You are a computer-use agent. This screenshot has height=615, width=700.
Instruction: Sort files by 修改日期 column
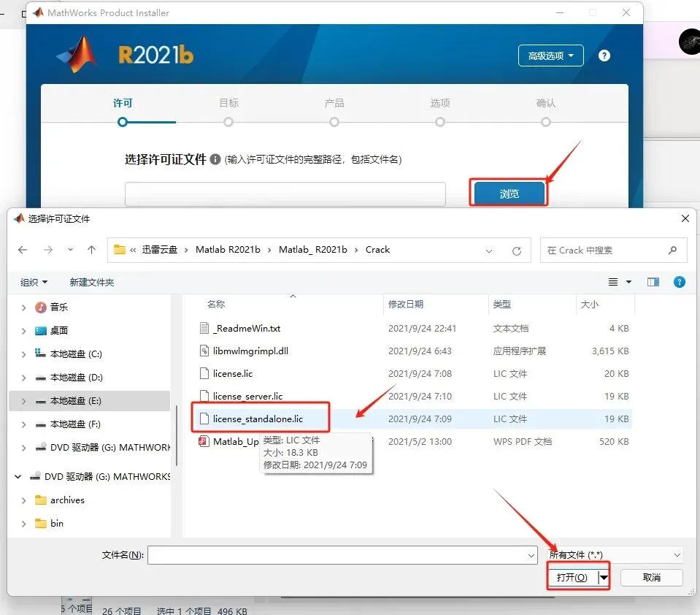tap(405, 304)
